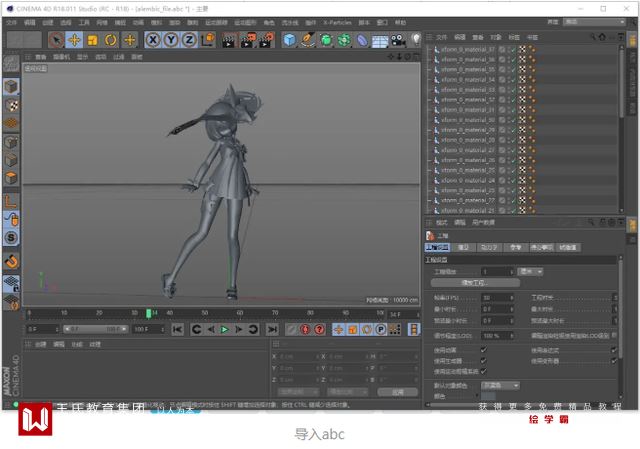
Task: Select the xform_0_material_34 object row
Action: coord(522,80)
